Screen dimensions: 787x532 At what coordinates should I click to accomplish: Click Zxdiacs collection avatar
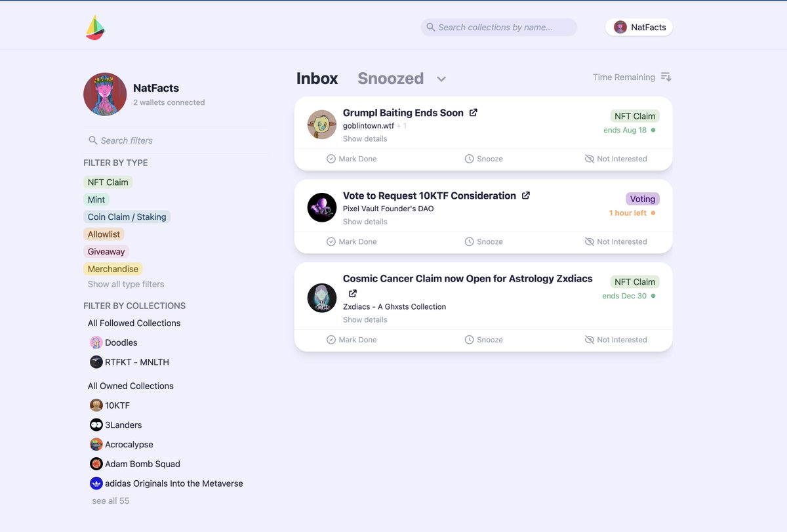coord(322,298)
